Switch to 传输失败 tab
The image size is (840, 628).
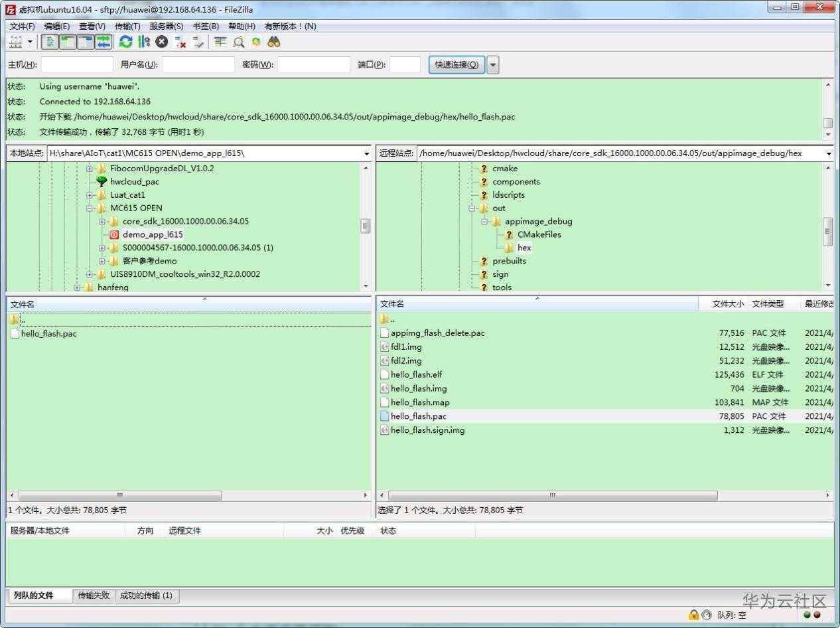pos(94,595)
